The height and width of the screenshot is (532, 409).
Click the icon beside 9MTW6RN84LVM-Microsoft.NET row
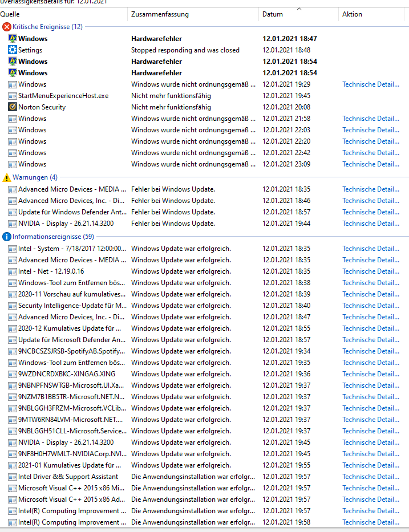[13, 420]
